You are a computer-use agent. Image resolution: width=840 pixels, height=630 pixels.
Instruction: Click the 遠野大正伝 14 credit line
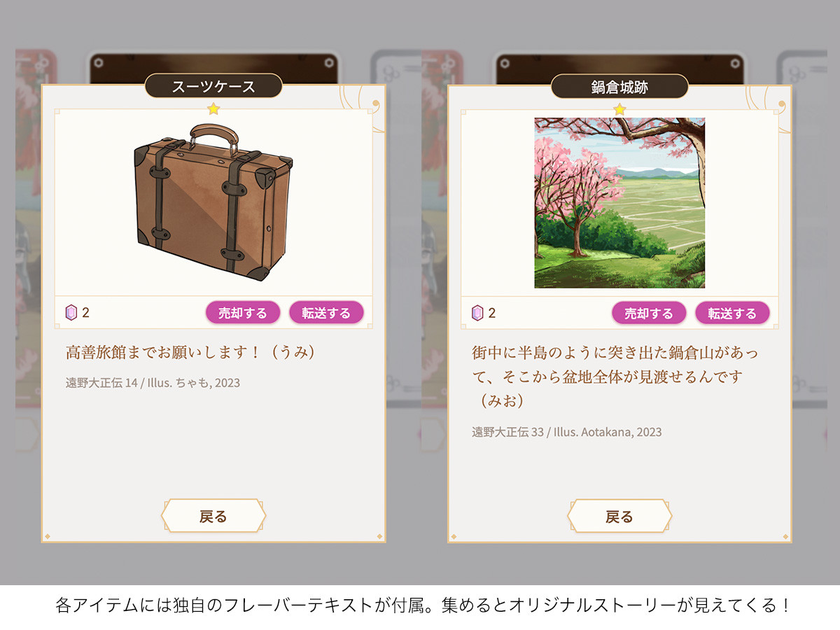click(x=153, y=383)
